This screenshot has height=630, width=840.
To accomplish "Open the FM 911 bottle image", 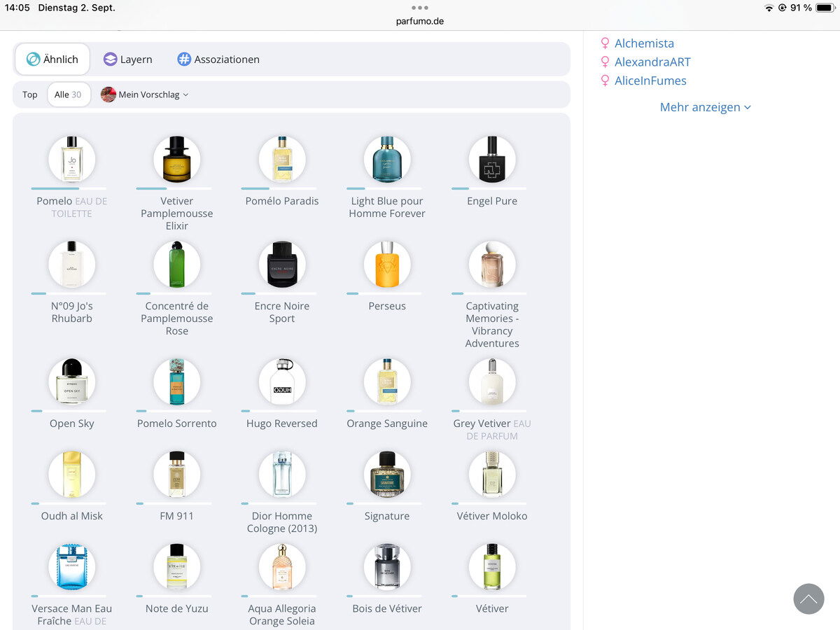I will click(x=177, y=475).
